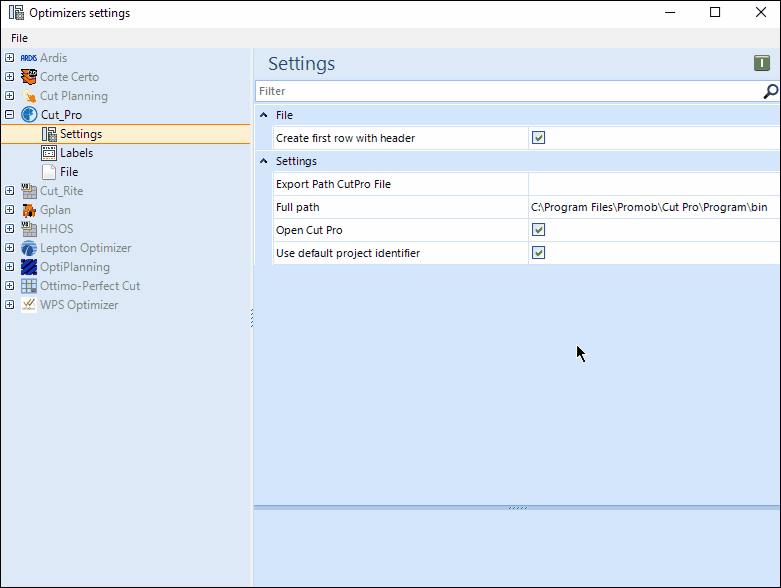Close the Optimizers settings window
Screen dimensions: 781x588
[x=761, y=12]
